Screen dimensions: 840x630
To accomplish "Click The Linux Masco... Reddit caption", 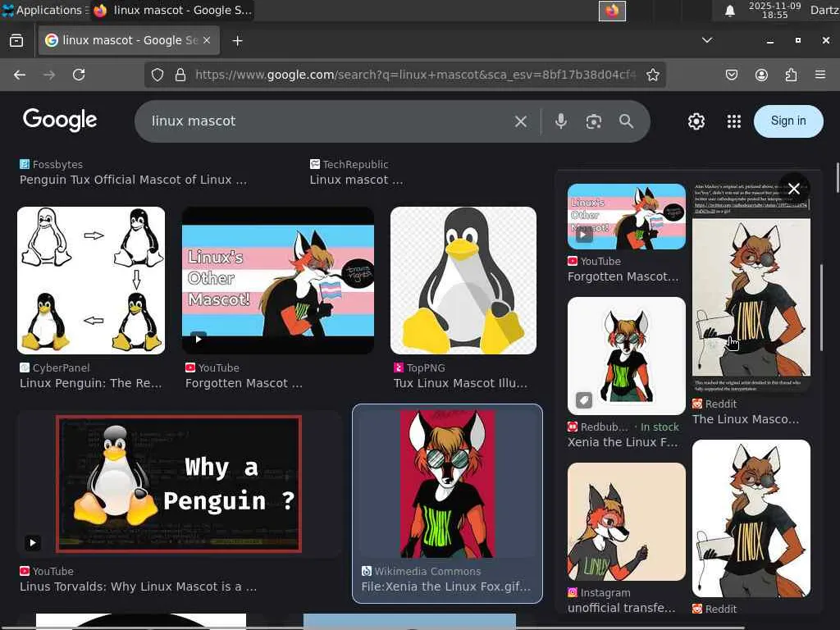I will (x=746, y=419).
